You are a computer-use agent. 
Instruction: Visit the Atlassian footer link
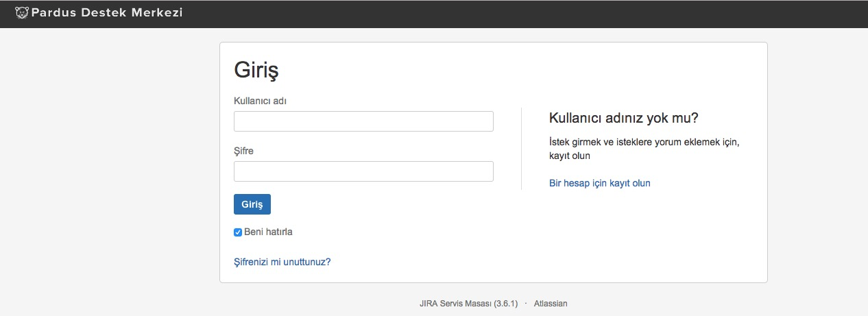[550, 303]
